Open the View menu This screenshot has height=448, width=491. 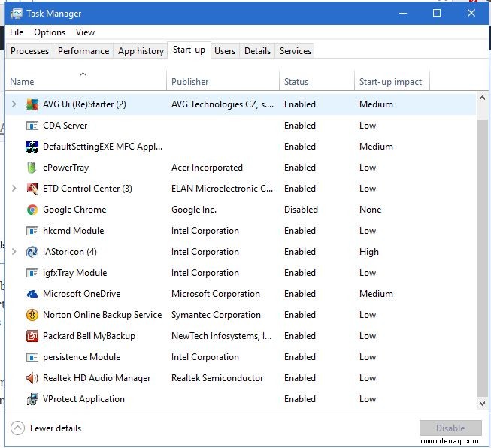(85, 32)
